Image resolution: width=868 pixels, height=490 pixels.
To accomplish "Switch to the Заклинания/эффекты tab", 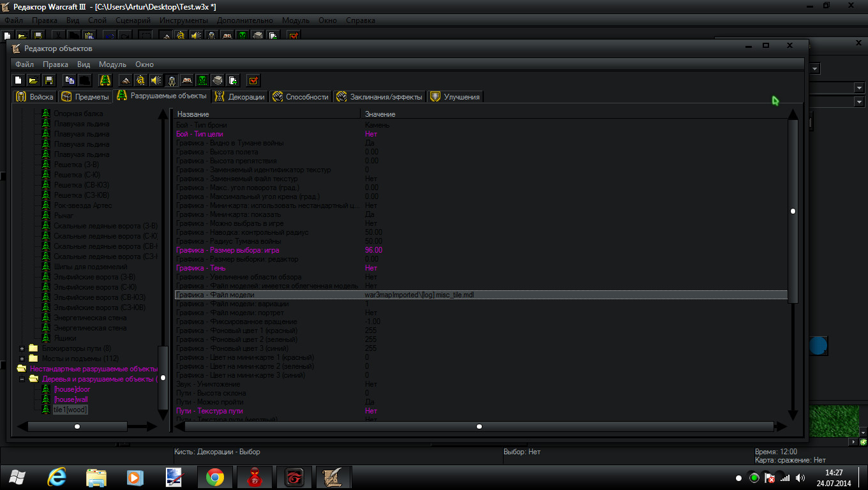I will click(379, 97).
